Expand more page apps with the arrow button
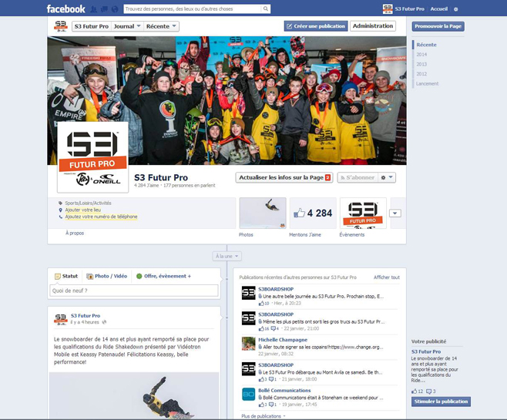507x420 pixels. (395, 213)
